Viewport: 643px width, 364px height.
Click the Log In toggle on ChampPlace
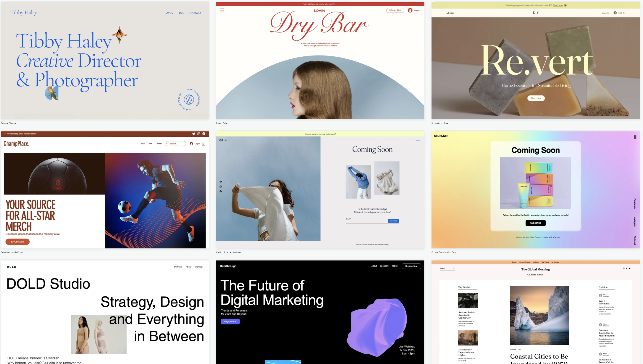point(195,144)
